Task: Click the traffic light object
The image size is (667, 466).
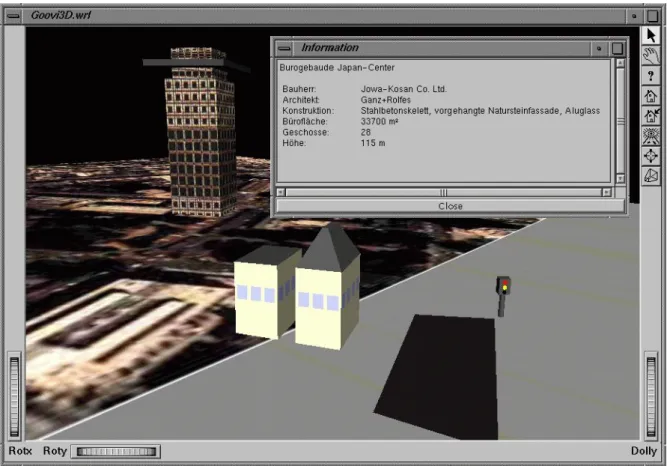Action: click(503, 296)
